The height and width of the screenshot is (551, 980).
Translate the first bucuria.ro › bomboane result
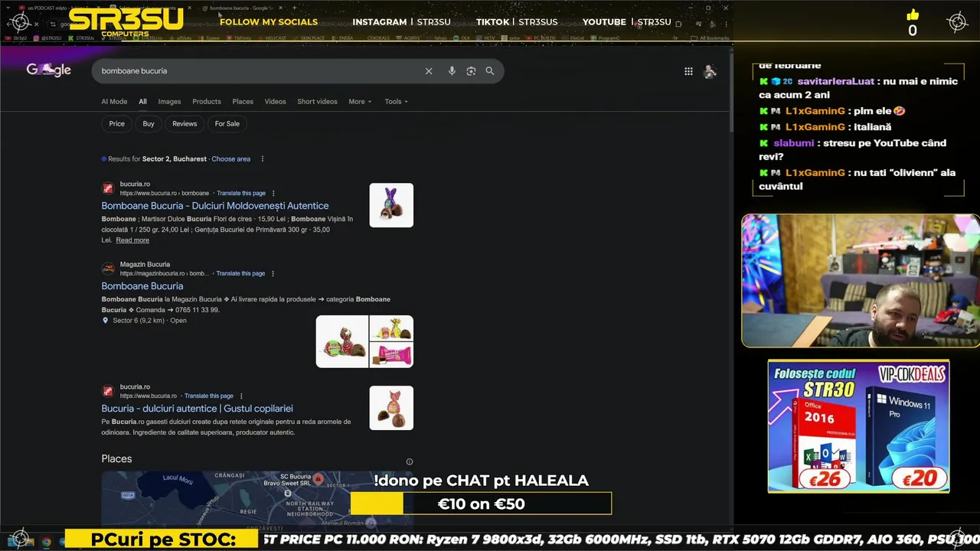pos(241,194)
